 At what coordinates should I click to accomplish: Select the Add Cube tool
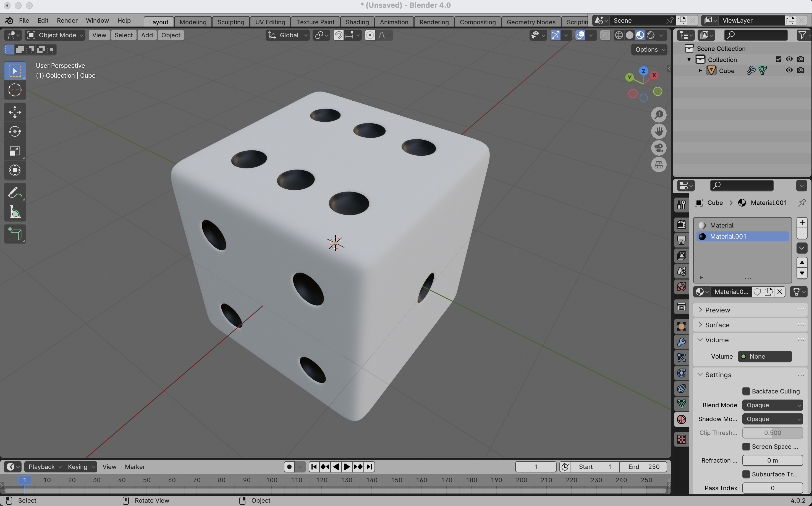[x=15, y=234]
